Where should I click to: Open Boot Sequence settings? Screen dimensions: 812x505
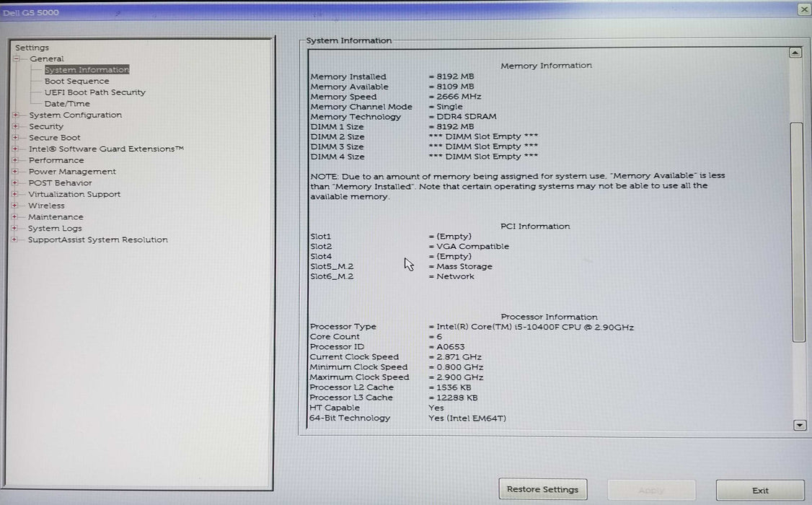click(76, 81)
